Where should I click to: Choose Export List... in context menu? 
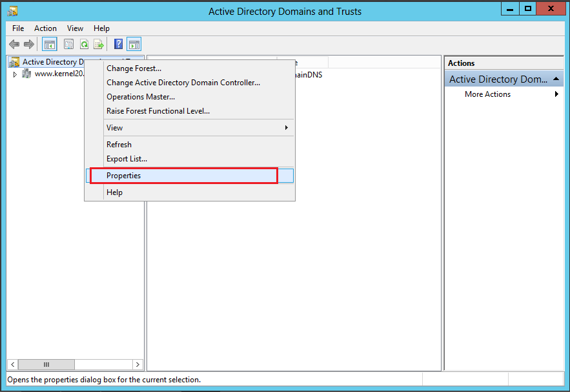tap(189, 159)
